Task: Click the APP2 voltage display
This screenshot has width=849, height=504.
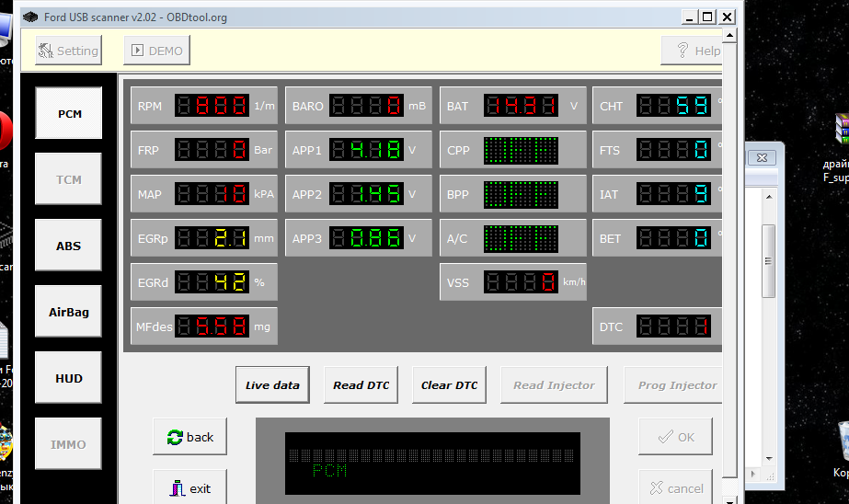Action: 367,194
